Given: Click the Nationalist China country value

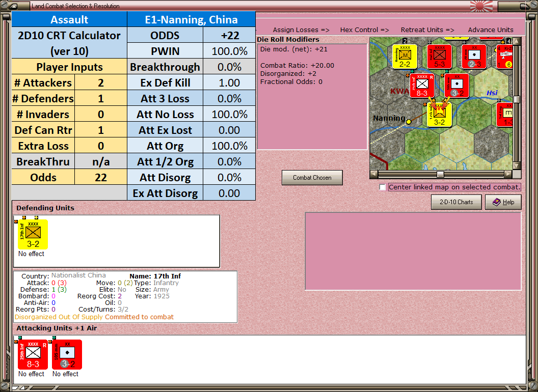Looking at the screenshot, I should [78, 275].
